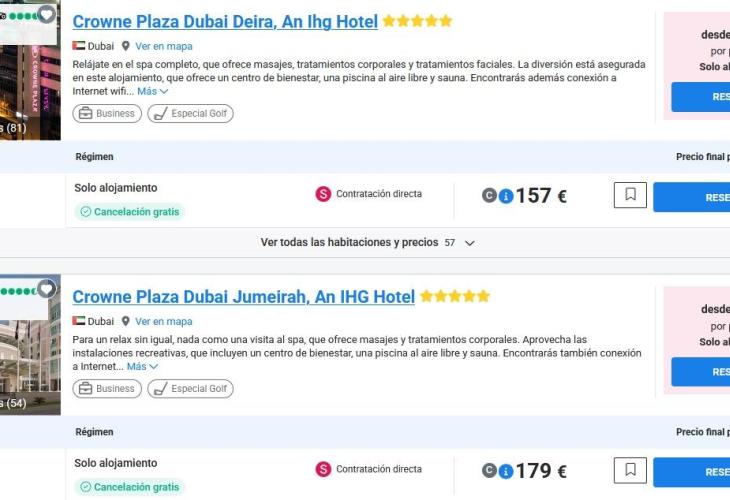Open Crowne Plaza Dubai Deira hotel title
The width and height of the screenshot is (730, 500).
pos(225,21)
